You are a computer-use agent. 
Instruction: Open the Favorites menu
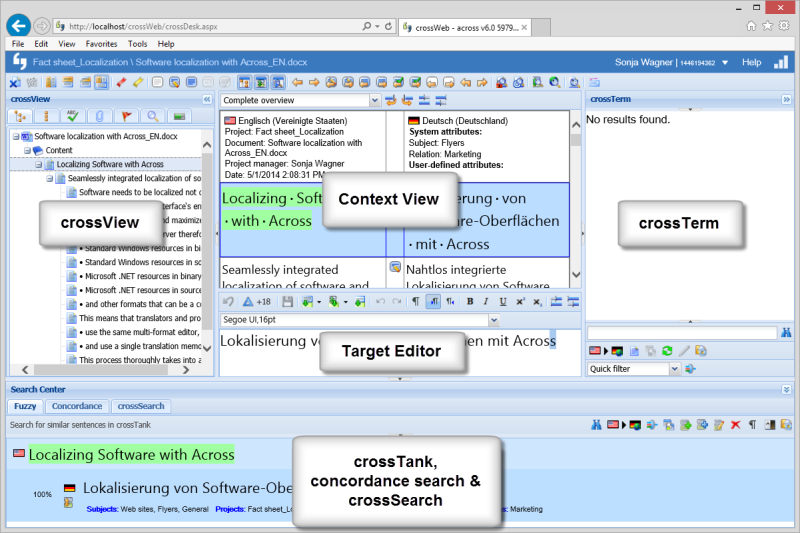(101, 44)
